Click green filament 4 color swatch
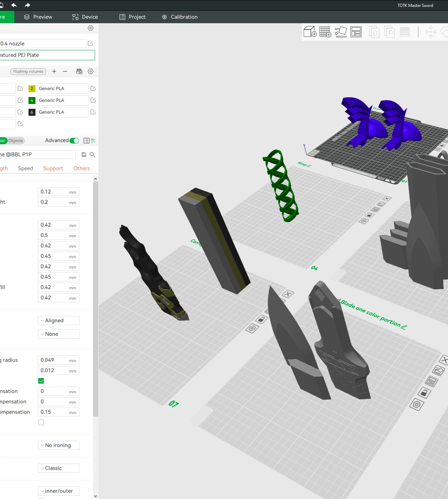This screenshot has height=499, width=448. click(32, 100)
